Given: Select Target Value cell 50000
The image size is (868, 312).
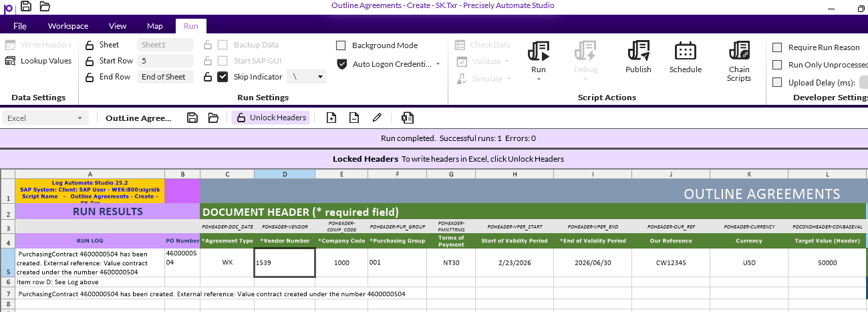Looking at the screenshot, I should point(827,263).
